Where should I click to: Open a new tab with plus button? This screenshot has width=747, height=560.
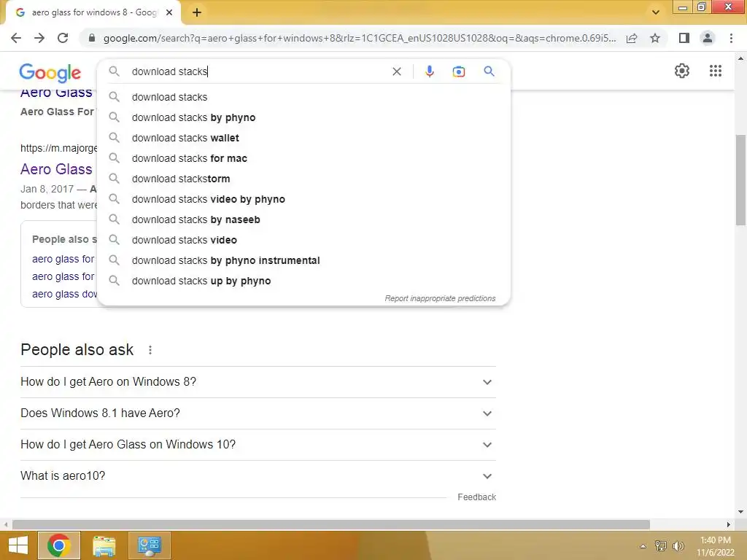[197, 12]
